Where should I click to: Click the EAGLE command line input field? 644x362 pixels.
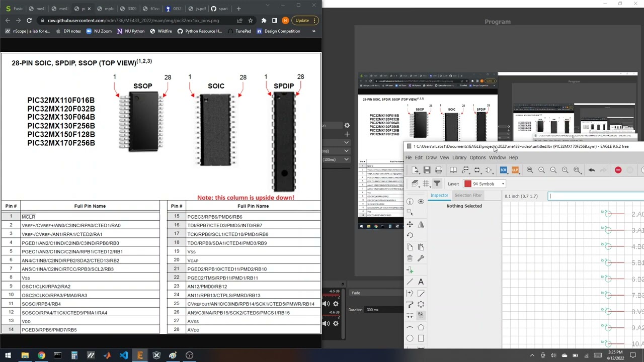click(x=596, y=196)
